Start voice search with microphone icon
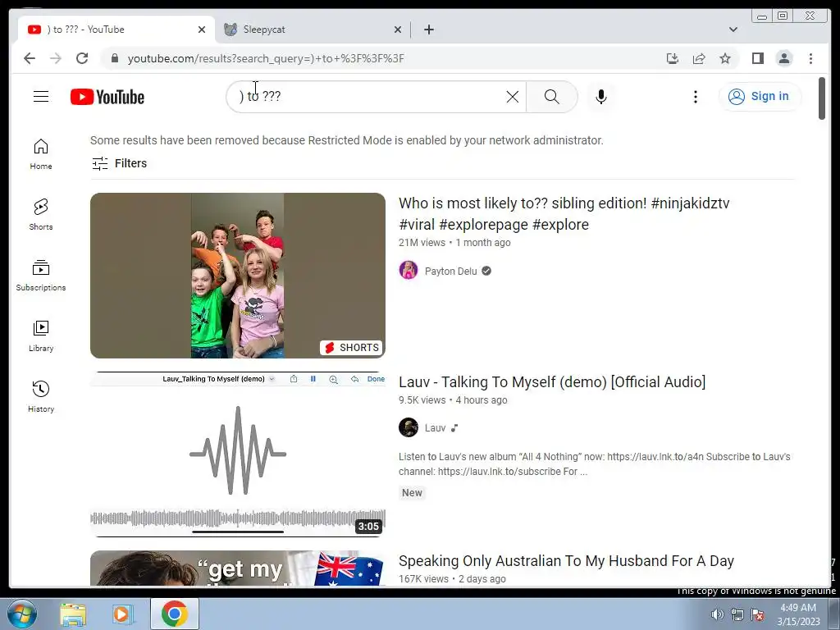 coord(601,97)
